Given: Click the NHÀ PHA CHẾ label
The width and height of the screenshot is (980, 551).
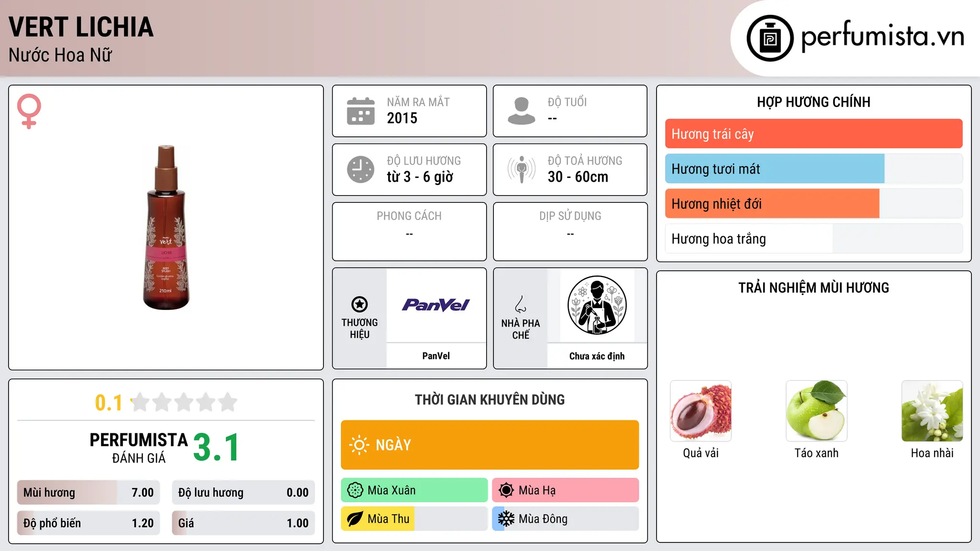Looking at the screenshot, I should click(521, 329).
